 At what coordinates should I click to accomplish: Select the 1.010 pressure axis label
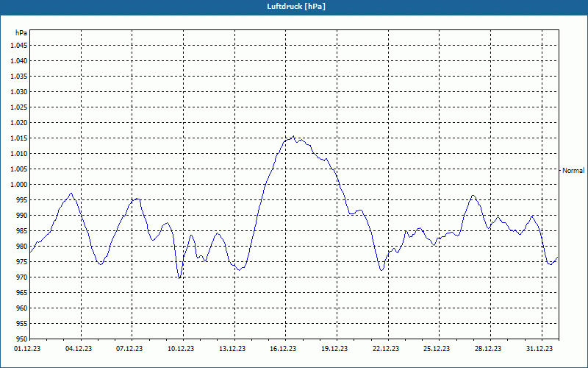pos(19,154)
